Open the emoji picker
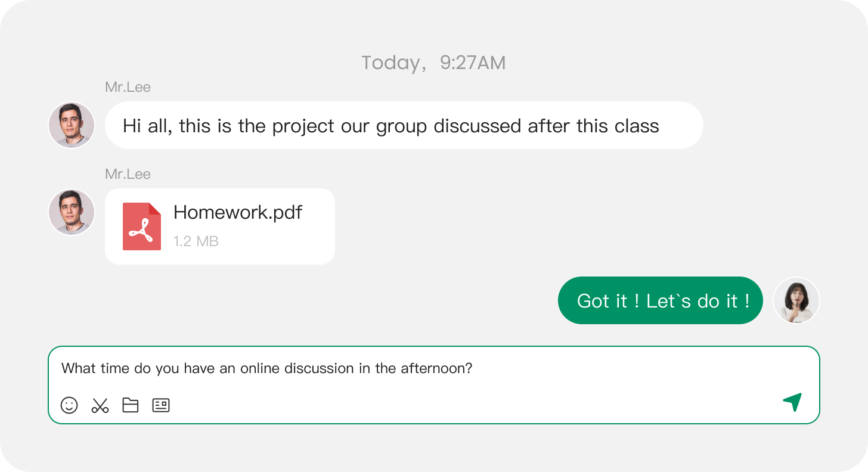The image size is (868, 472). [69, 405]
